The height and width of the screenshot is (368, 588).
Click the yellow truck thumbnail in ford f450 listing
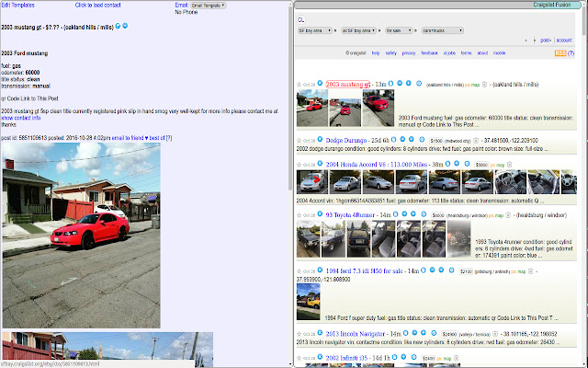point(309,302)
